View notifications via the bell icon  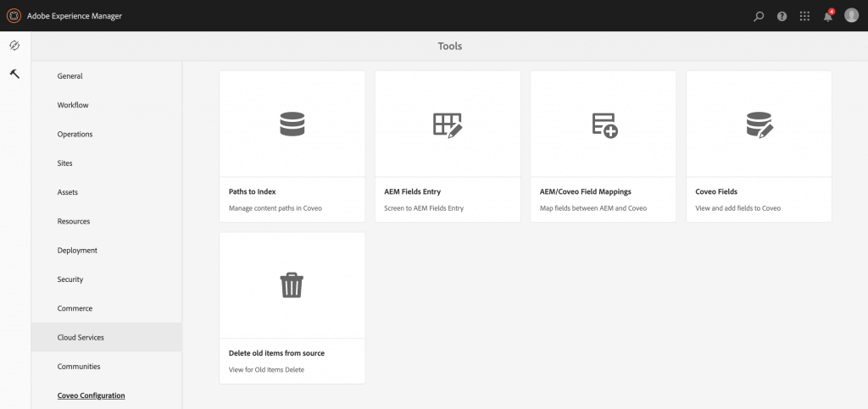pyautogui.click(x=827, y=17)
